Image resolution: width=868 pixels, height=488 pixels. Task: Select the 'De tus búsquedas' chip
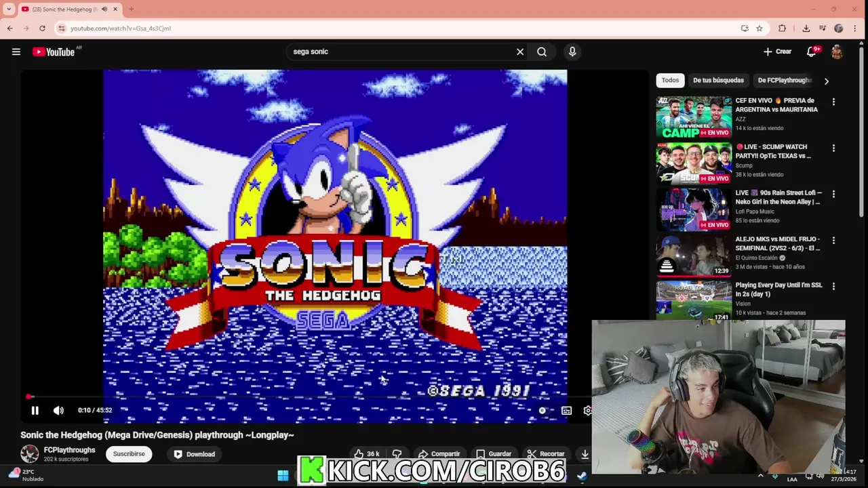pos(718,80)
